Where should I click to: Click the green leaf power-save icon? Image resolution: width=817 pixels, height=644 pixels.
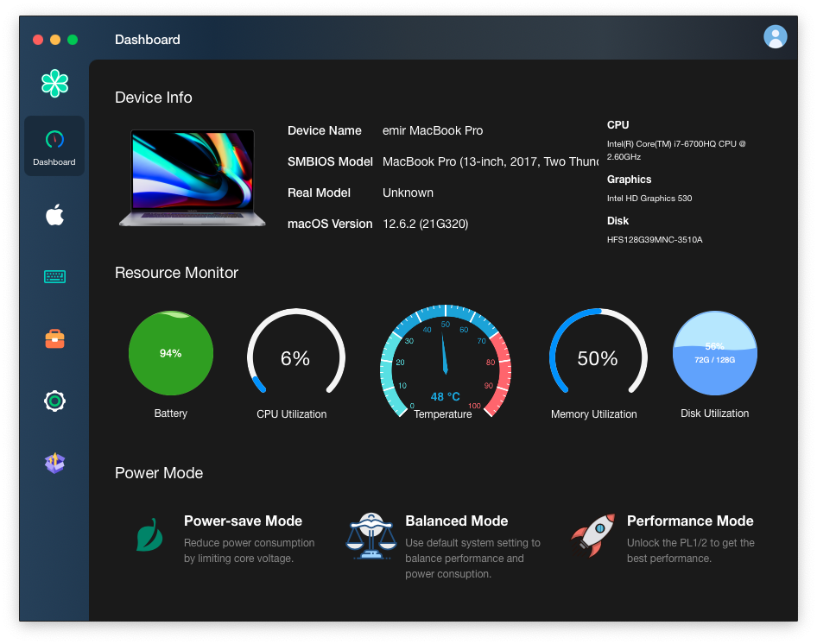[x=149, y=534]
